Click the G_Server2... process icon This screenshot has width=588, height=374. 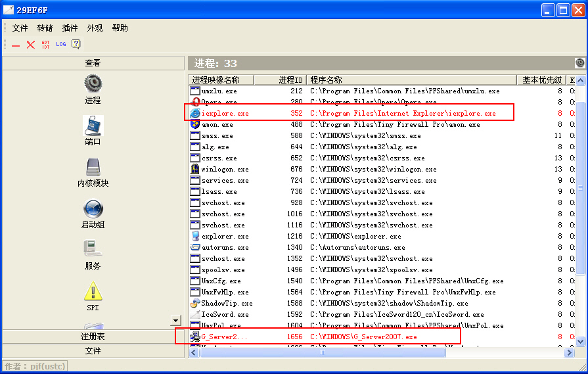tap(195, 337)
